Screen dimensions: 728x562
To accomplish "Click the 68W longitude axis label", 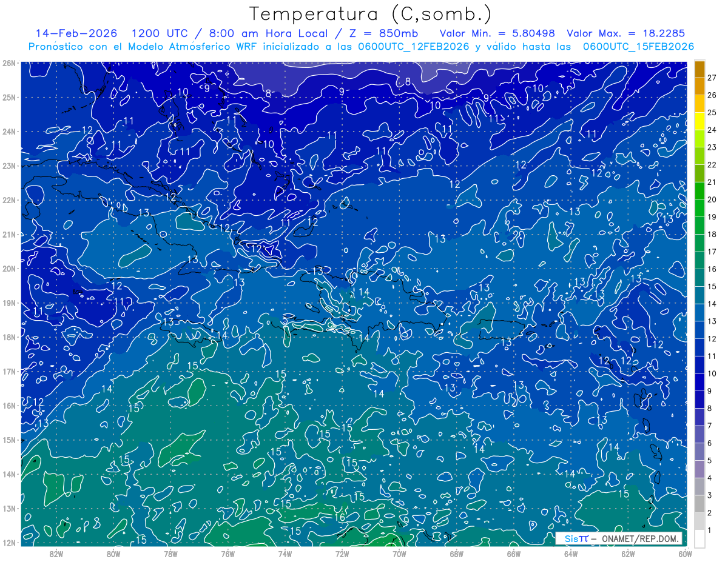I will point(456,553).
